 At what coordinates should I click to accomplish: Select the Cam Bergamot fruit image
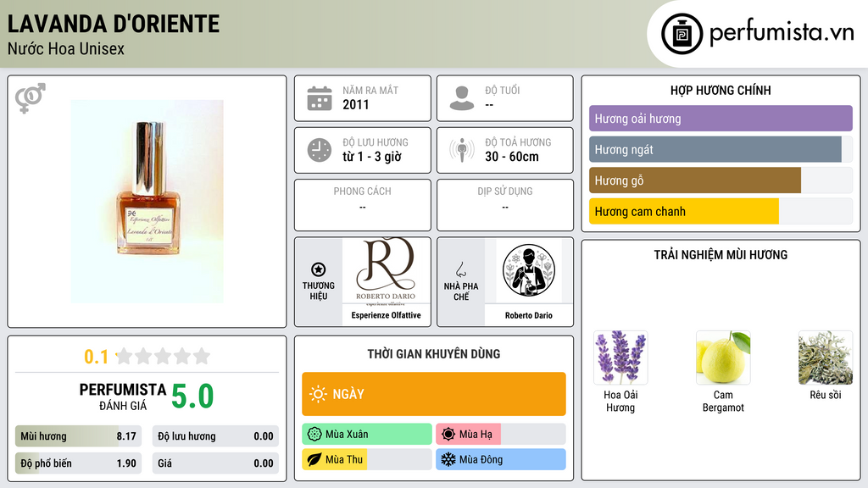tap(723, 358)
